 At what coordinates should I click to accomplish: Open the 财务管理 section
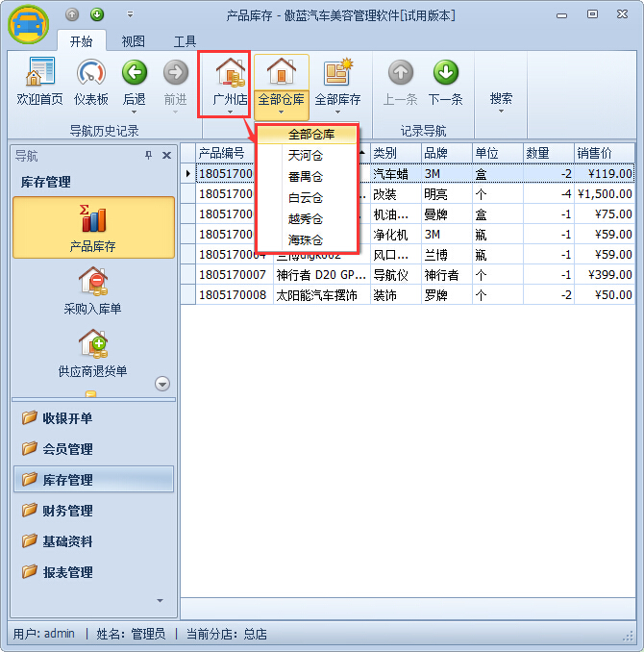pyautogui.click(x=67, y=511)
